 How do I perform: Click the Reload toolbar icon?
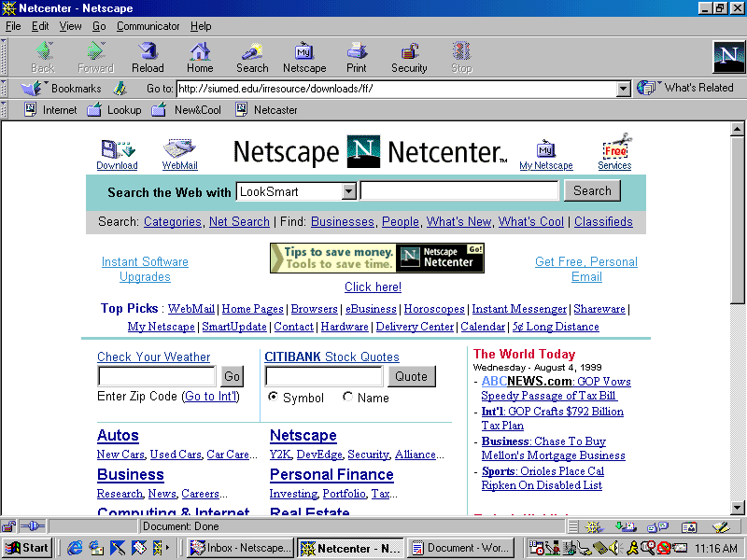(x=148, y=57)
